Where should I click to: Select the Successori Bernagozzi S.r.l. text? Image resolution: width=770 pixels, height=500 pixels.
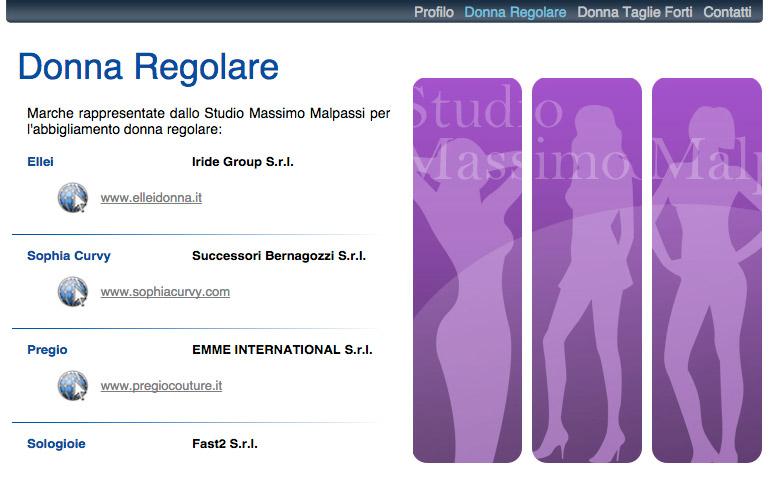[x=279, y=255]
